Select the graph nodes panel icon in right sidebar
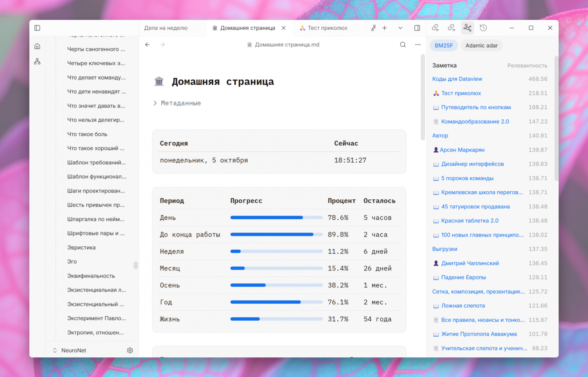This screenshot has width=588, height=377. click(x=467, y=28)
